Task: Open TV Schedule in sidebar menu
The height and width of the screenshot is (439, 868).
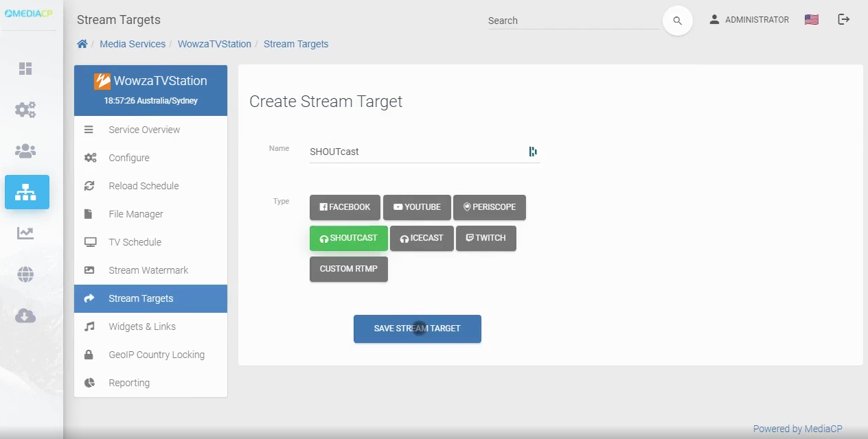Action: pyautogui.click(x=150, y=242)
